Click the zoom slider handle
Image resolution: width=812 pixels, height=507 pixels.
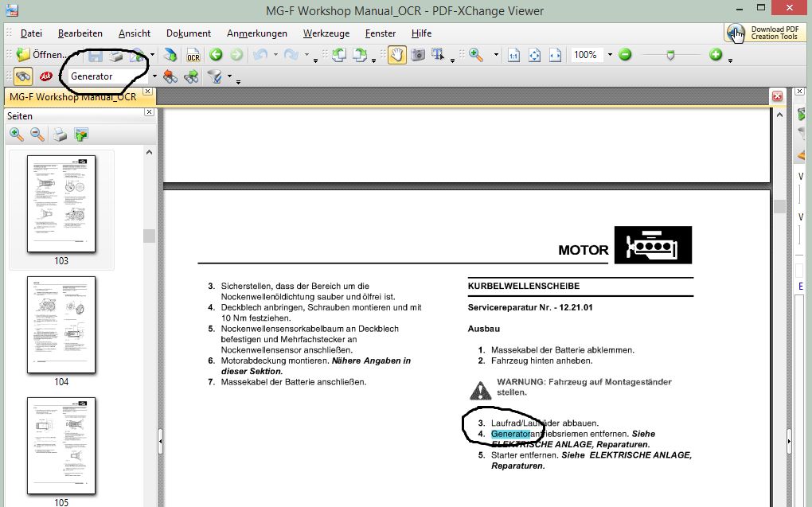(670, 55)
